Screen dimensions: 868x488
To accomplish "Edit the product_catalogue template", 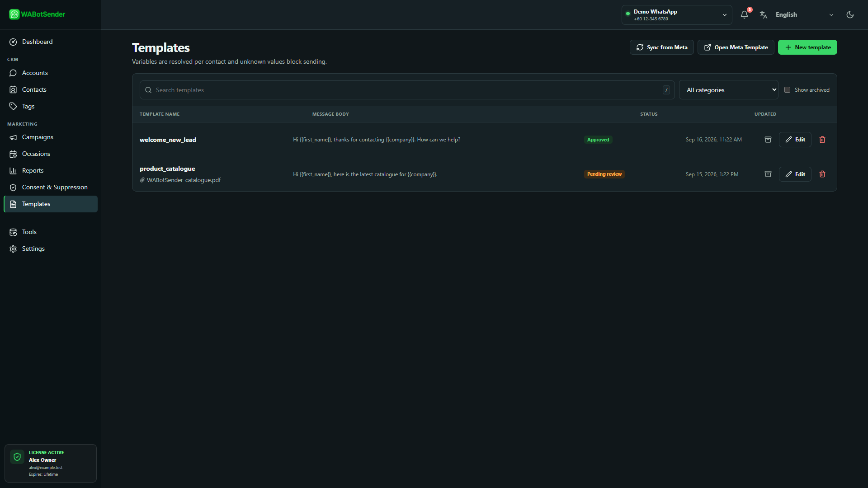I will (795, 174).
